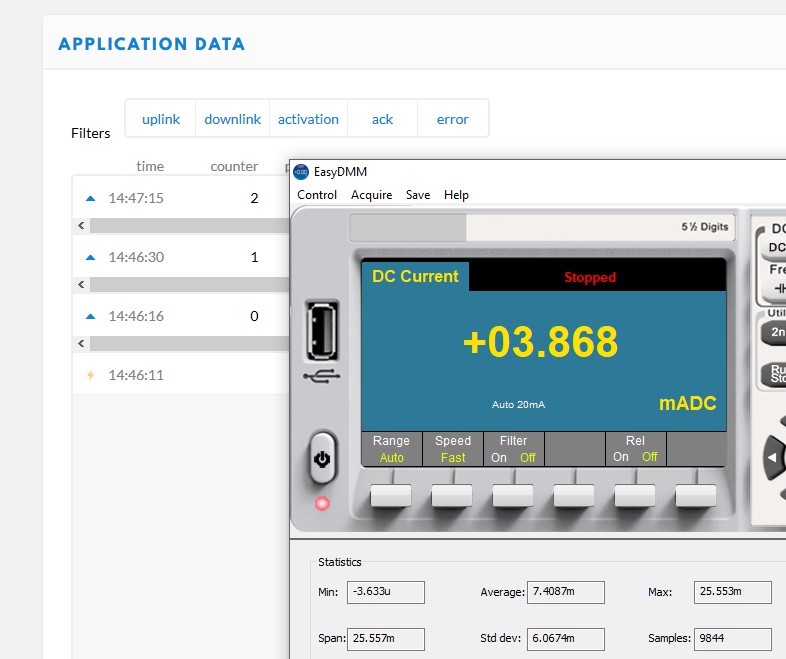
Task: Click the Filter On/Off display label
Action: 513,449
